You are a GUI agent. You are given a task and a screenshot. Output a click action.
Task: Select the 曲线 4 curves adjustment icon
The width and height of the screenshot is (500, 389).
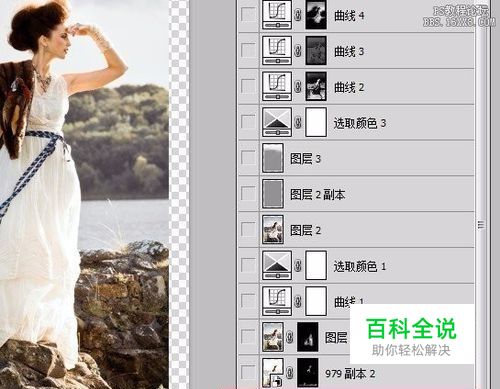click(277, 15)
